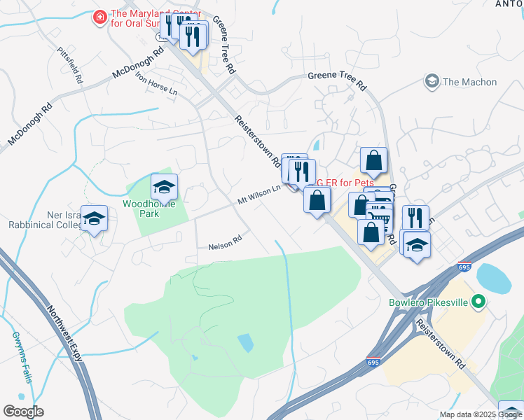Open the front restaurant marker near Maryland Center
524x420 pixels.
[193, 36]
